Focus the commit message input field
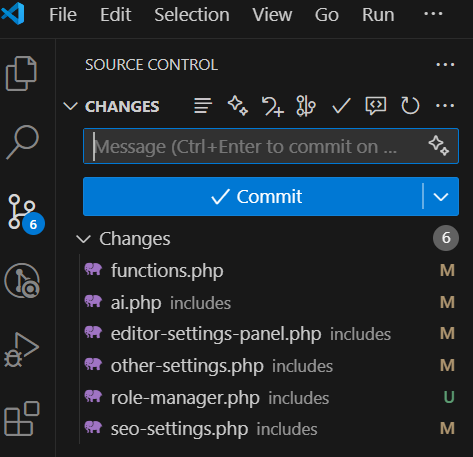 (x=255, y=146)
